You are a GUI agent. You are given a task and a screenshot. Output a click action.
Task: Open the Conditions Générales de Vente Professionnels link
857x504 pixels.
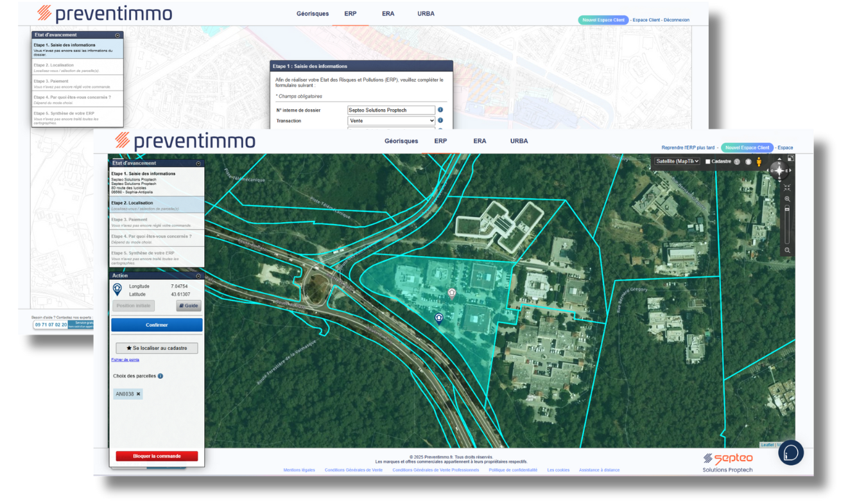[x=436, y=470]
